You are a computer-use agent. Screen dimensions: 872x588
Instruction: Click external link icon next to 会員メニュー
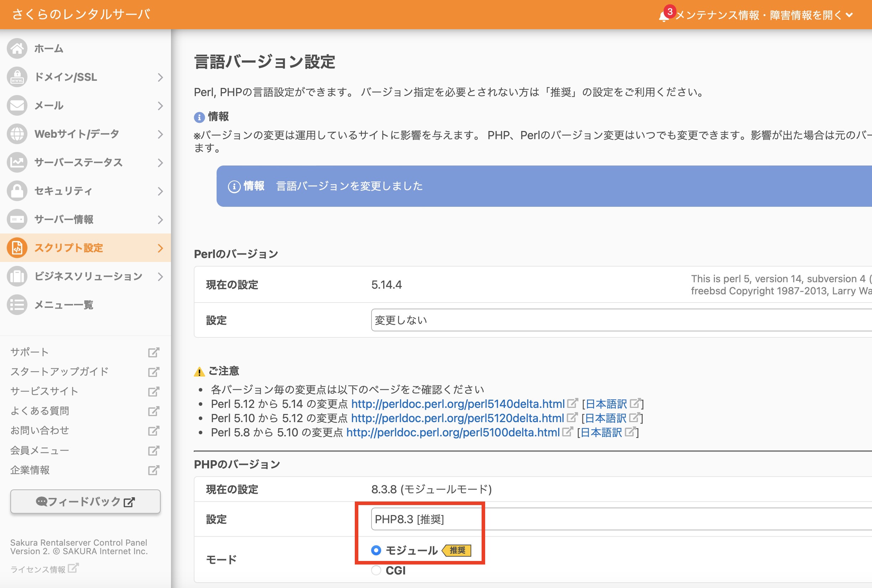[x=154, y=450]
